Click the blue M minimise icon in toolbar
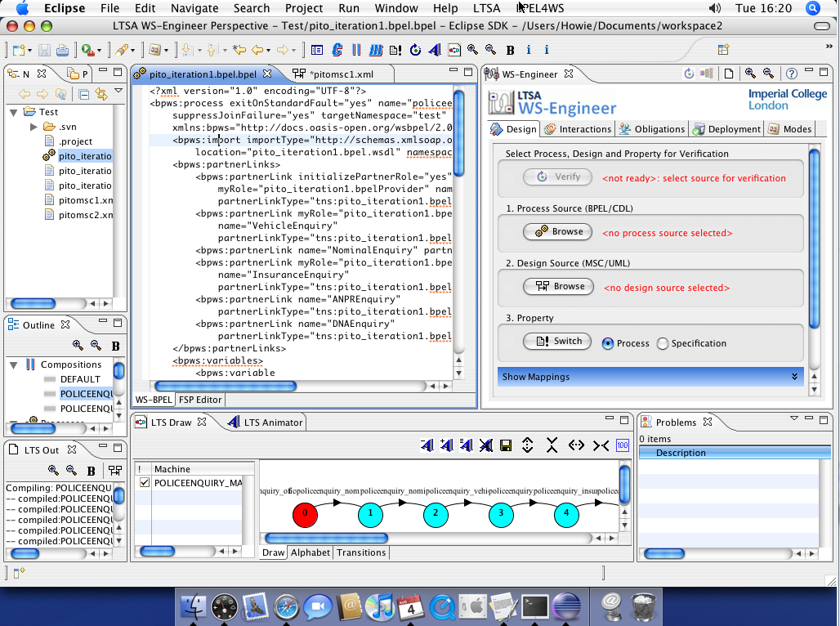The width and height of the screenshot is (840, 626). (x=376, y=50)
